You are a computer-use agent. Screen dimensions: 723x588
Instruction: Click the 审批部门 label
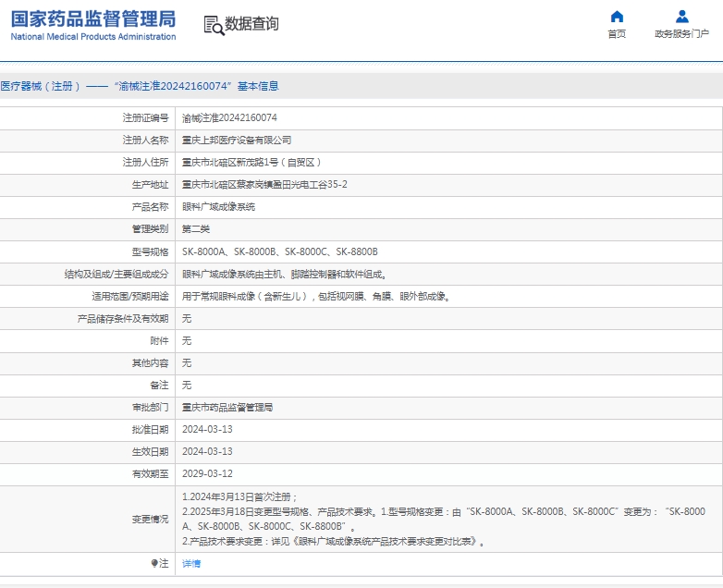(151, 407)
